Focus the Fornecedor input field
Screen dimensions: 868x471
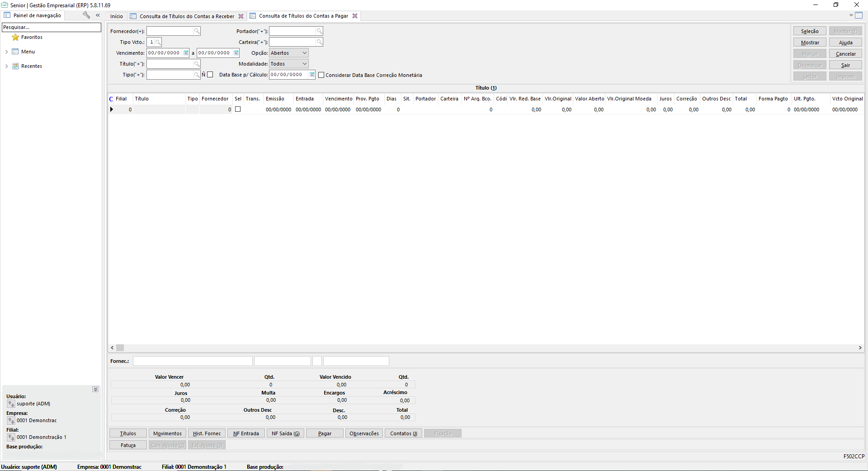point(170,31)
